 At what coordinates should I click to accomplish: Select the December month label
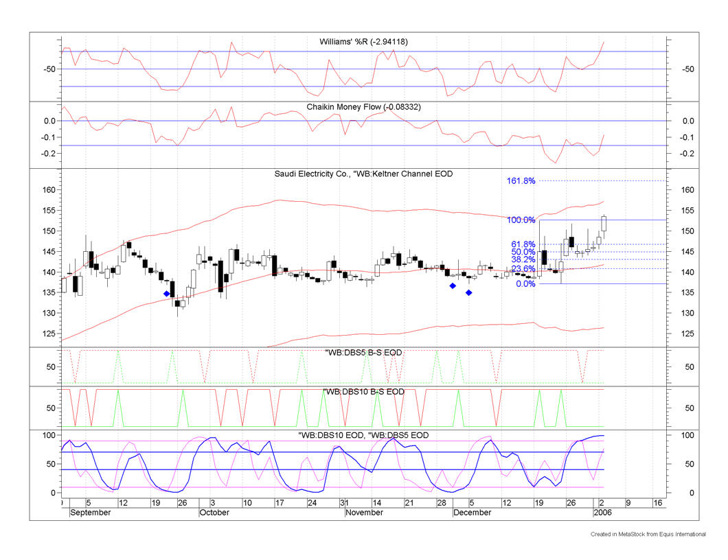473,513
